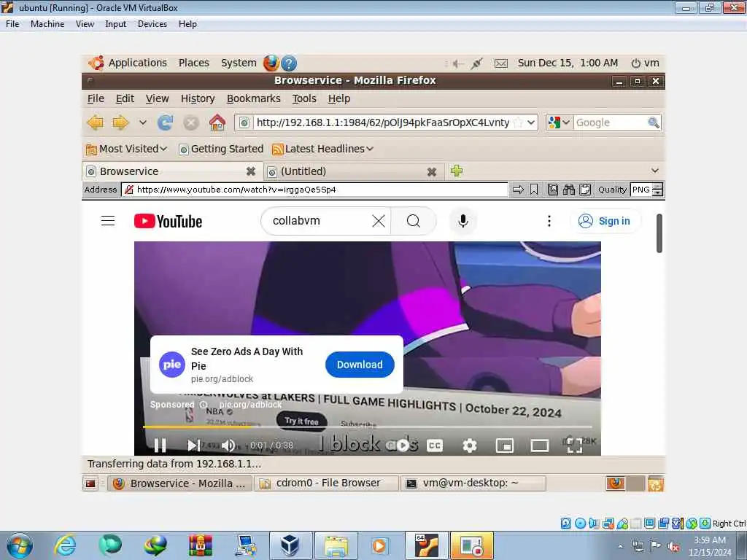The width and height of the screenshot is (747, 560).
Task: Click the Browservice address field
Action: (x=314, y=190)
